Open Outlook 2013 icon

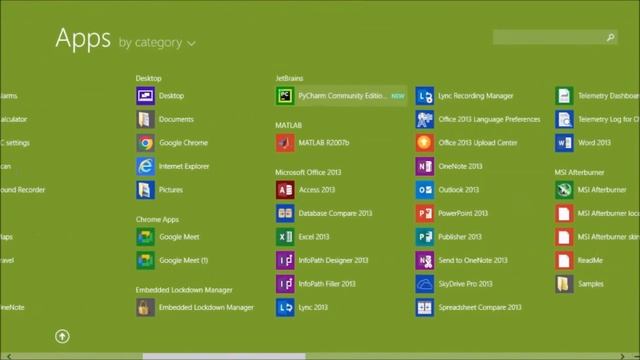(424, 190)
